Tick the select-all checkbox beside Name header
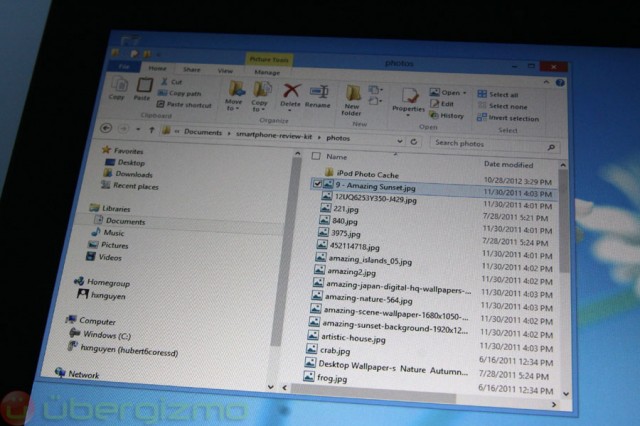 click(316, 156)
